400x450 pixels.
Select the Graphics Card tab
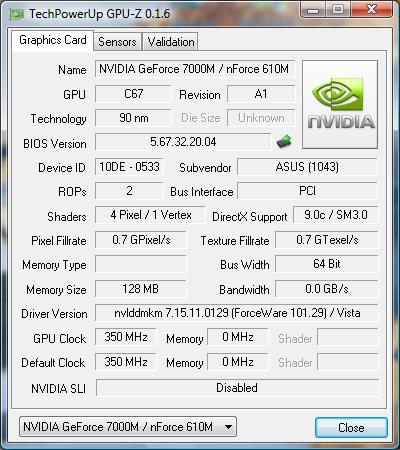coord(53,40)
